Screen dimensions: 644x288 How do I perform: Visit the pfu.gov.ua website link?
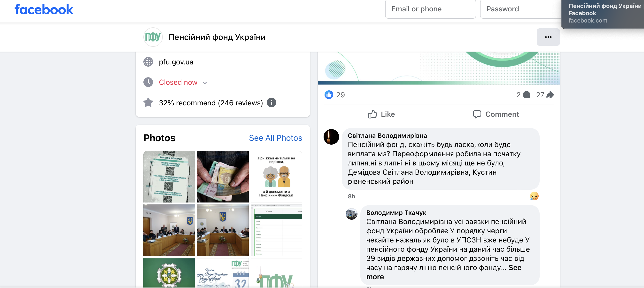coord(176,62)
